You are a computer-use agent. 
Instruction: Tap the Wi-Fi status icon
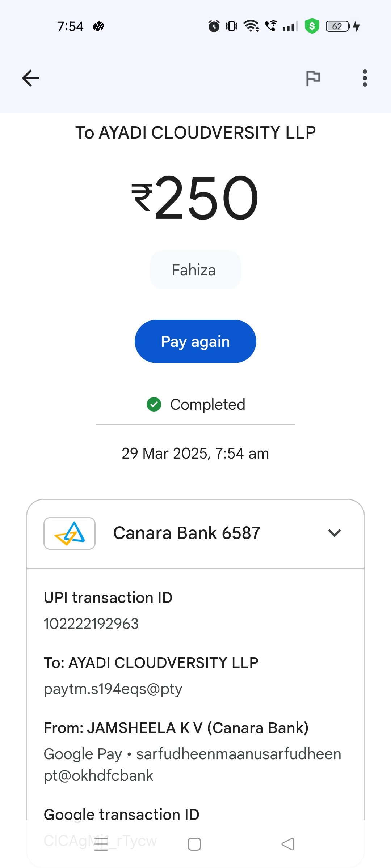[x=251, y=26]
